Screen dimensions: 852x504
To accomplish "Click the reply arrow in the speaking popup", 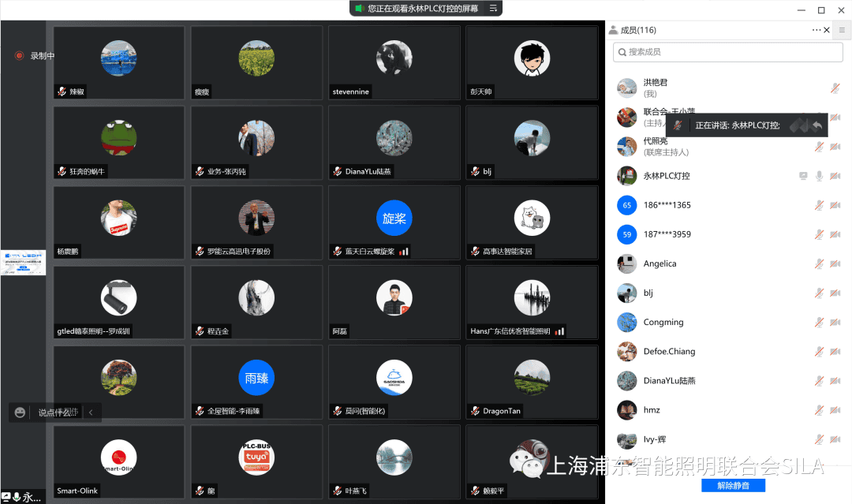I will [x=817, y=125].
